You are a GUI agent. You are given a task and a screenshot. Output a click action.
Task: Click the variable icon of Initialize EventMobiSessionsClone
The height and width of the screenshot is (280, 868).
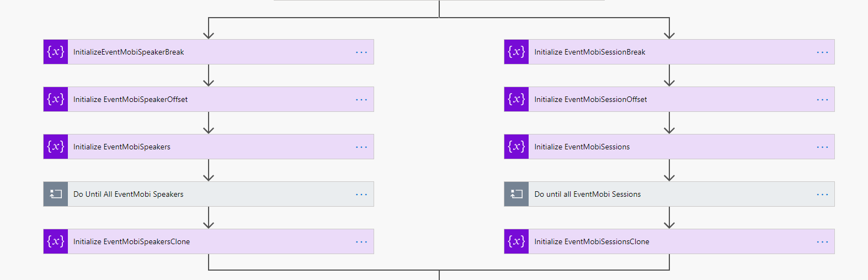(516, 241)
